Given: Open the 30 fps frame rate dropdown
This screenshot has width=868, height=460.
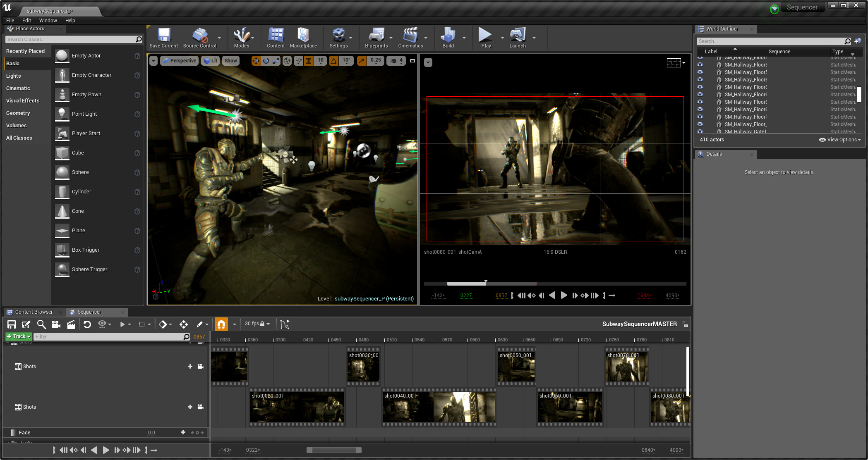Looking at the screenshot, I should [x=256, y=324].
